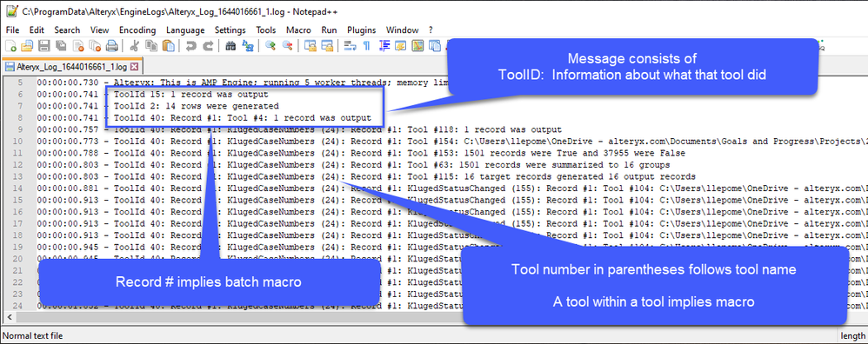Open the View menu
The width and height of the screenshot is (868, 344).
click(100, 30)
